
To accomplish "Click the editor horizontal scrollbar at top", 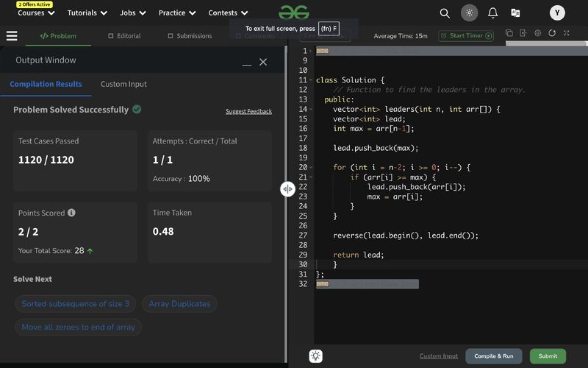I will (545, 43).
